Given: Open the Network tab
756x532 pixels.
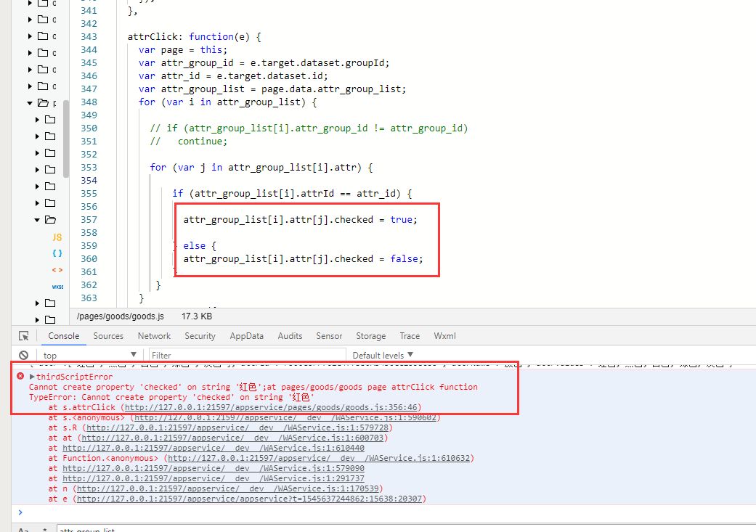Looking at the screenshot, I should (x=154, y=336).
